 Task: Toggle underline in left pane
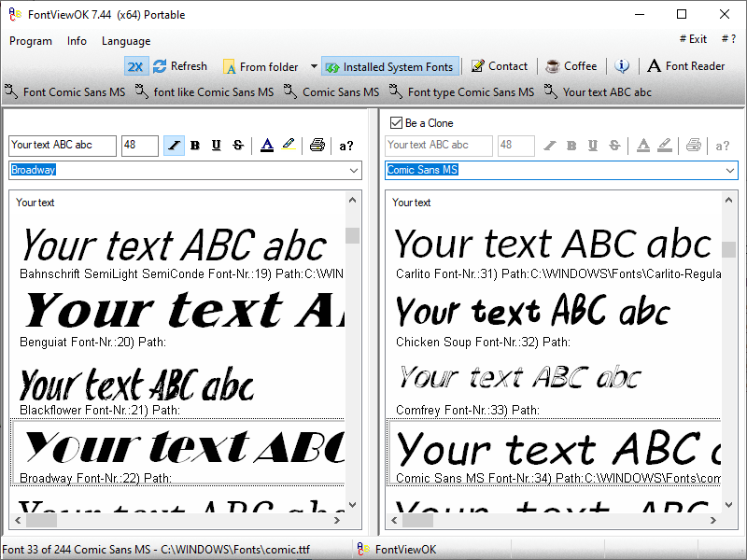[x=217, y=146]
